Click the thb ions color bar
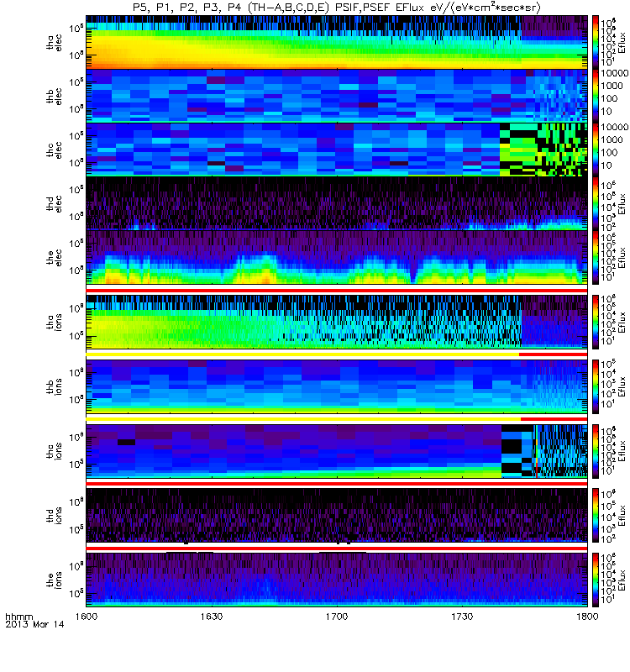This screenshot has width=630, height=672. tap(596, 386)
